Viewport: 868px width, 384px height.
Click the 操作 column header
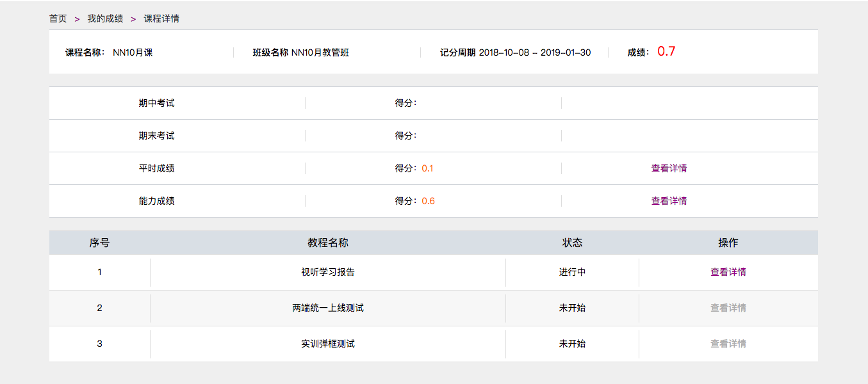(x=728, y=243)
